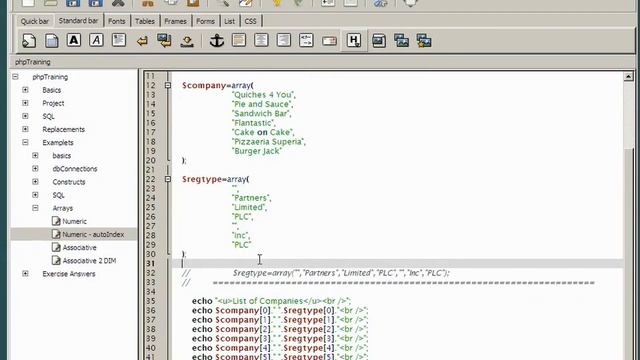The height and width of the screenshot is (360, 640).
Task: Click the editor scrollbar up arrow
Action: click(x=628, y=76)
